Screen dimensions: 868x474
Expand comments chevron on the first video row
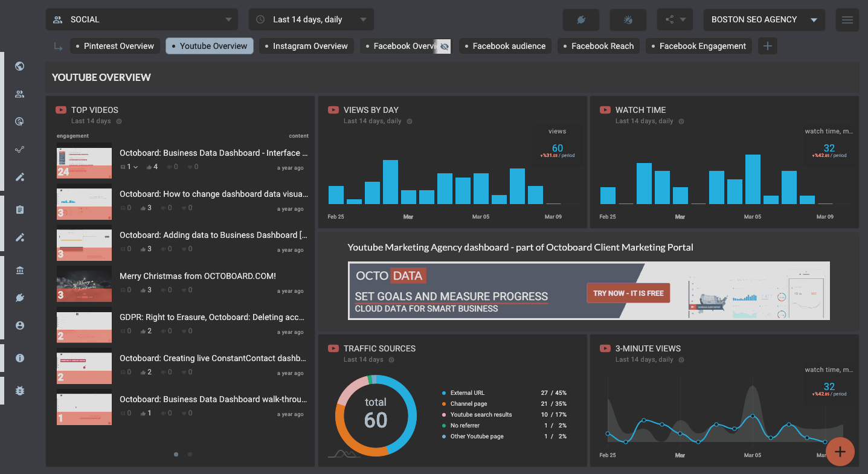(135, 167)
